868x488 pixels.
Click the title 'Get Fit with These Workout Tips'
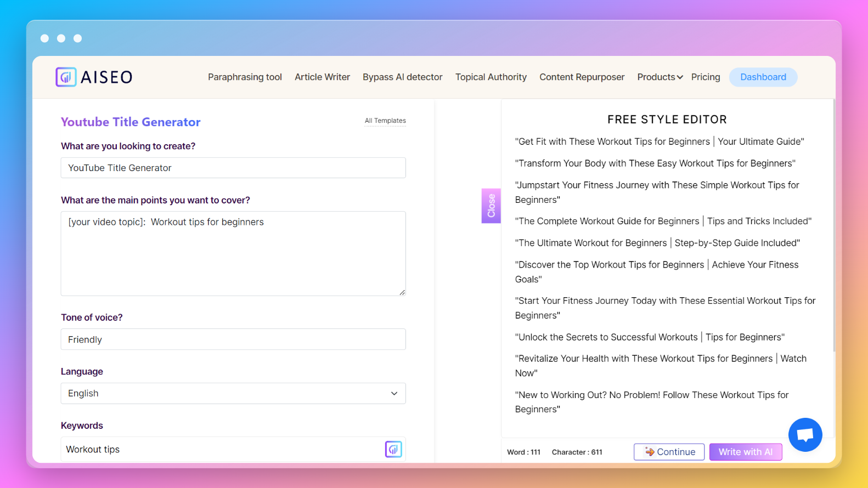[660, 141]
